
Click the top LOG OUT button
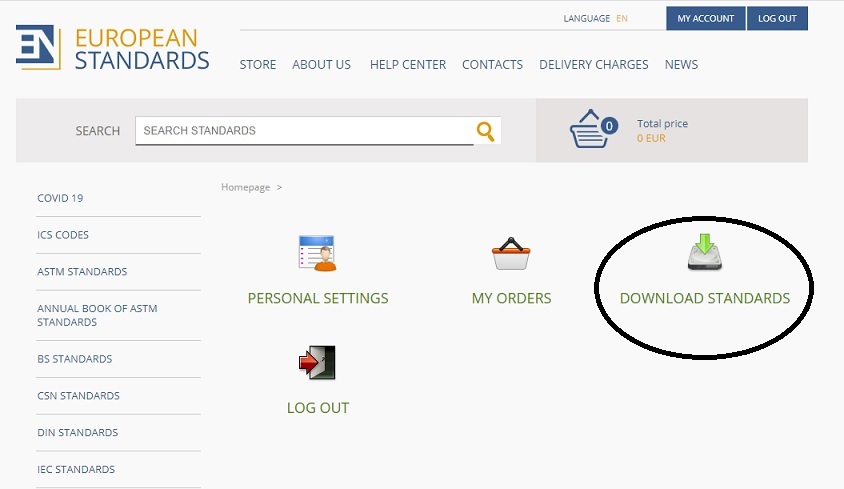click(777, 18)
